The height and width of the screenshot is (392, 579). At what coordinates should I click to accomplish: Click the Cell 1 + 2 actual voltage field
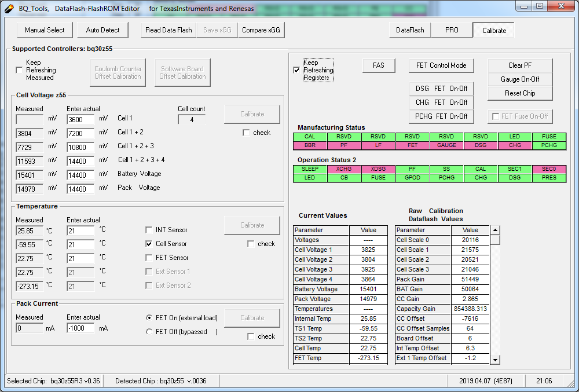point(80,133)
